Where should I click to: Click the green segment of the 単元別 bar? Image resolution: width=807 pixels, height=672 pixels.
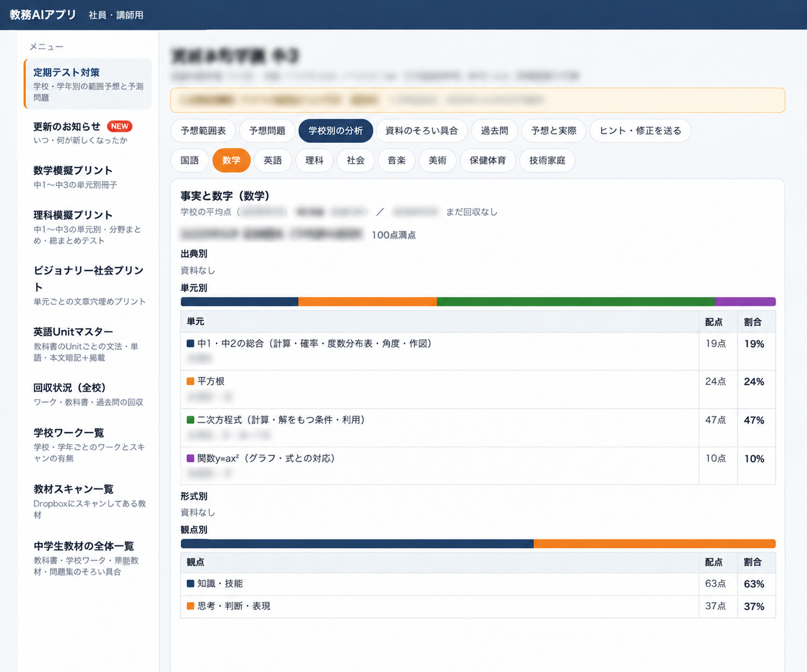[x=576, y=302]
